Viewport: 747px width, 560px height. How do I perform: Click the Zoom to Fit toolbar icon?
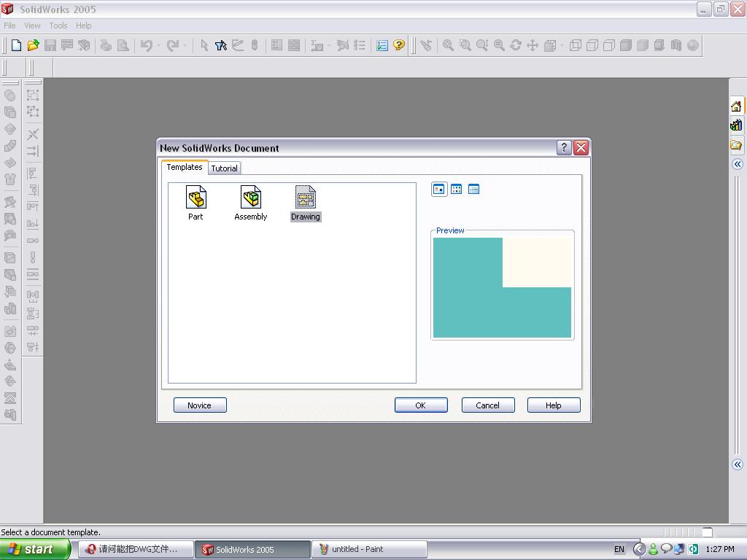click(x=449, y=45)
